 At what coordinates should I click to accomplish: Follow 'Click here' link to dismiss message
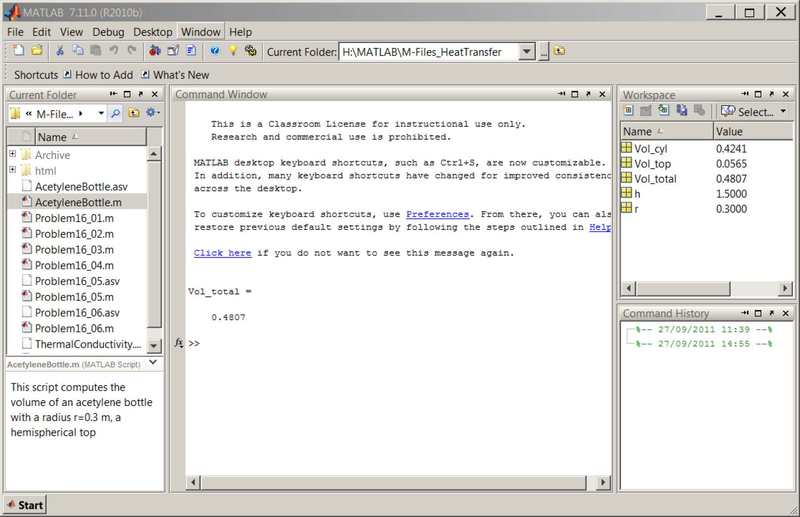pos(222,253)
